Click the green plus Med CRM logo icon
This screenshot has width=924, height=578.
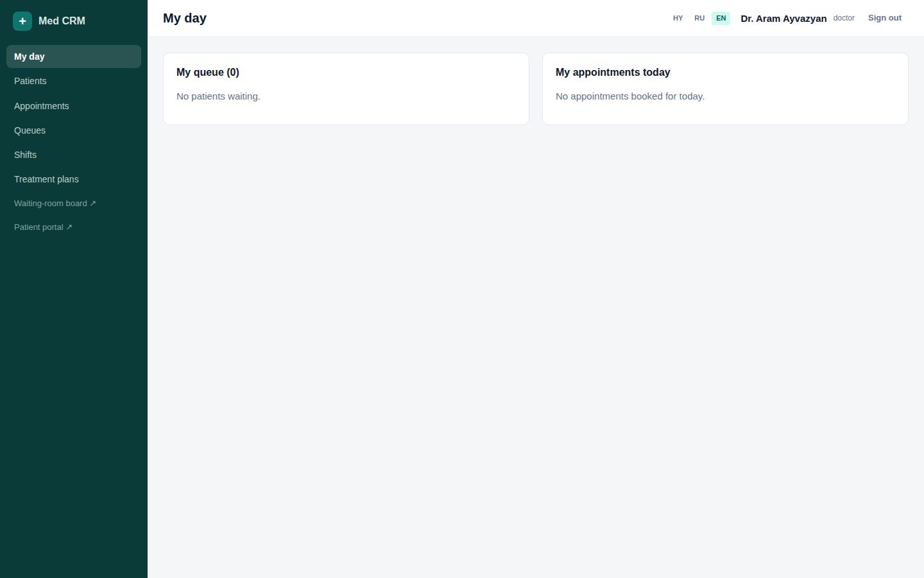pyautogui.click(x=22, y=21)
